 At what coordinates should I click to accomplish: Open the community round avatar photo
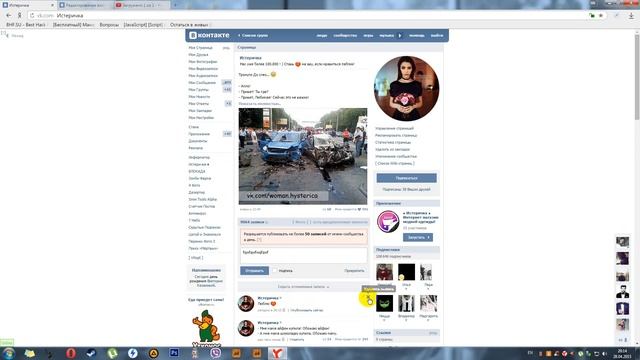(407, 89)
